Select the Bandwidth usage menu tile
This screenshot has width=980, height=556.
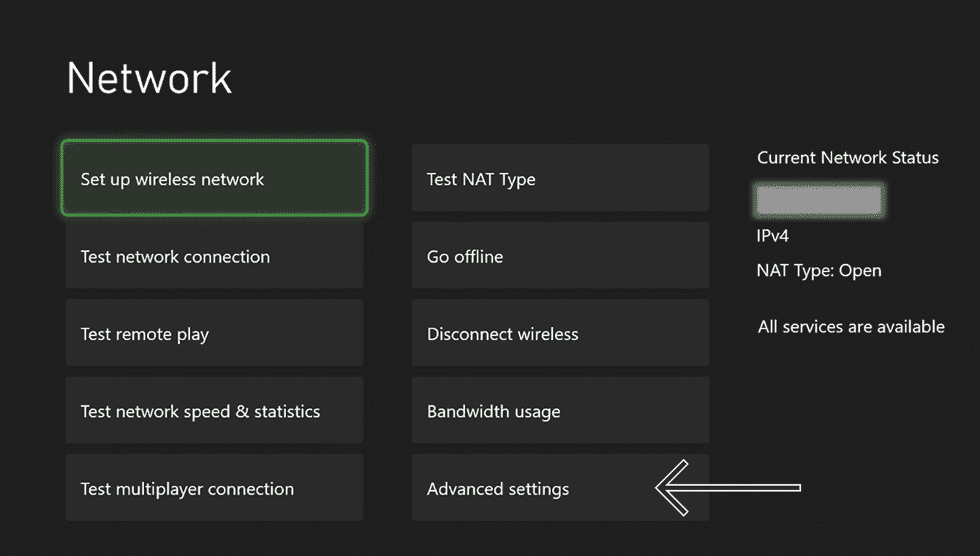pyautogui.click(x=559, y=410)
